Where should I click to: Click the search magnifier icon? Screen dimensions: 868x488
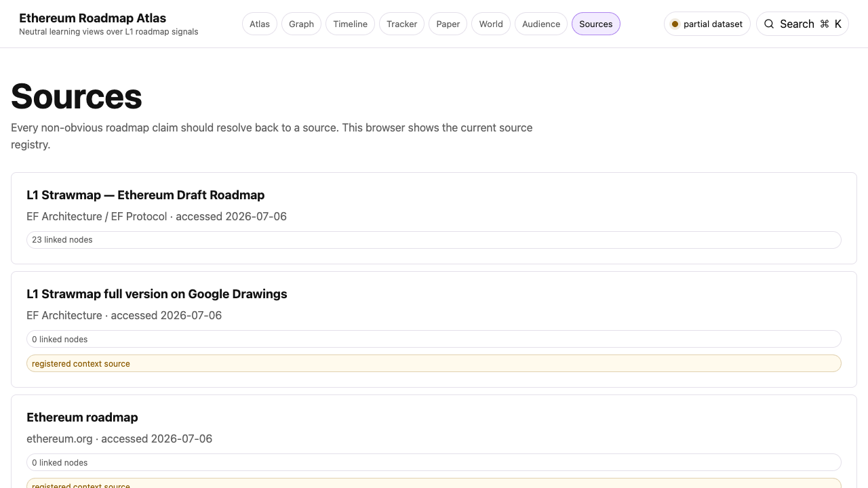click(x=769, y=24)
